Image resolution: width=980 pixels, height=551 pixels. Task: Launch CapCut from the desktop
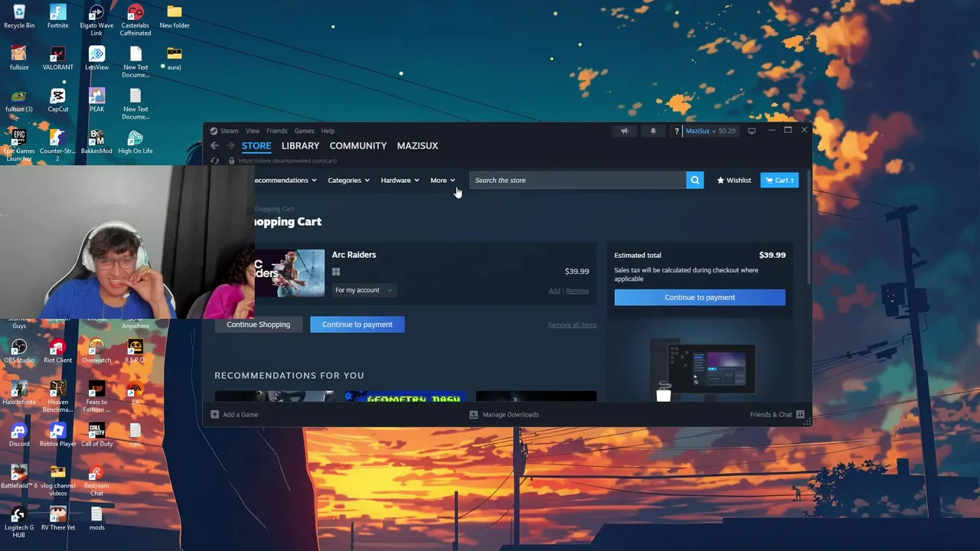tap(57, 100)
